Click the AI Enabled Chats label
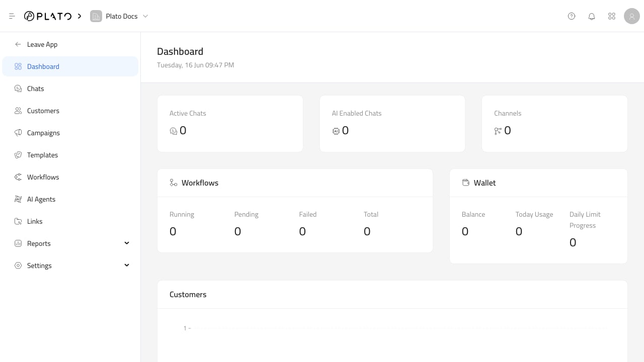The width and height of the screenshot is (644, 362). click(x=357, y=113)
